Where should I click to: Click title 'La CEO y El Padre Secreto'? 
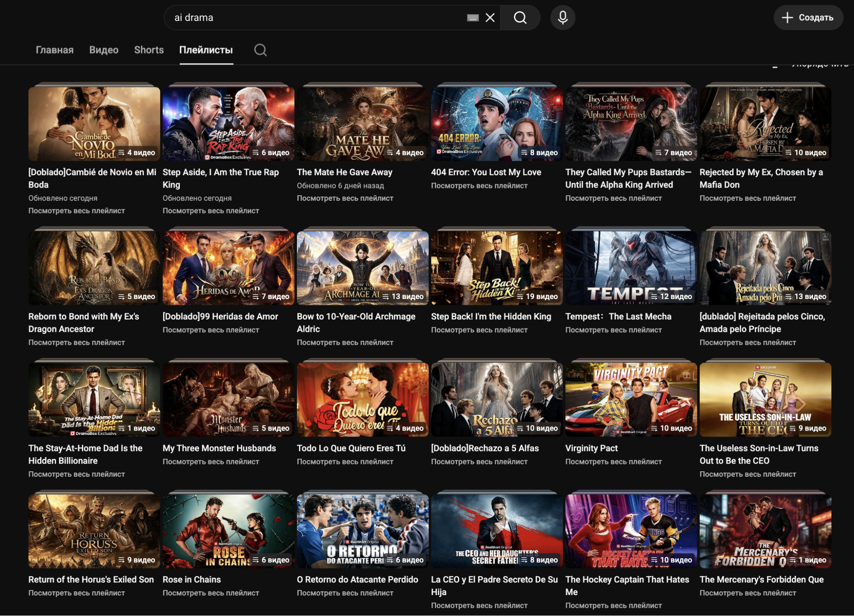494,586
